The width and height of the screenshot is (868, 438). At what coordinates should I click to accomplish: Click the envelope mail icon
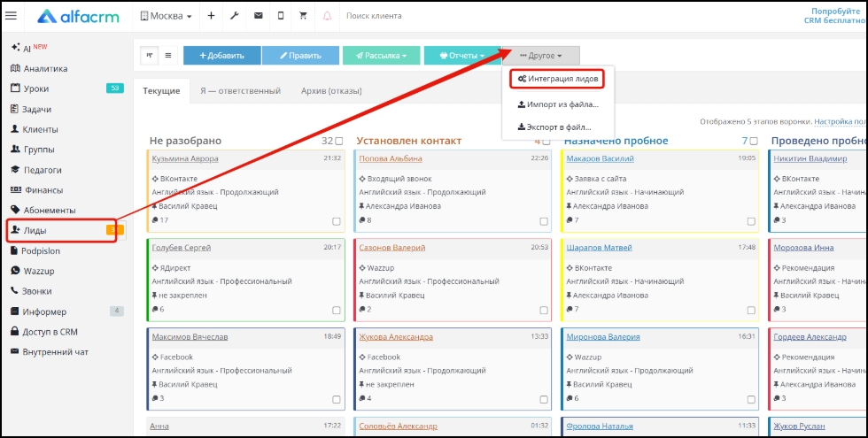click(x=258, y=16)
